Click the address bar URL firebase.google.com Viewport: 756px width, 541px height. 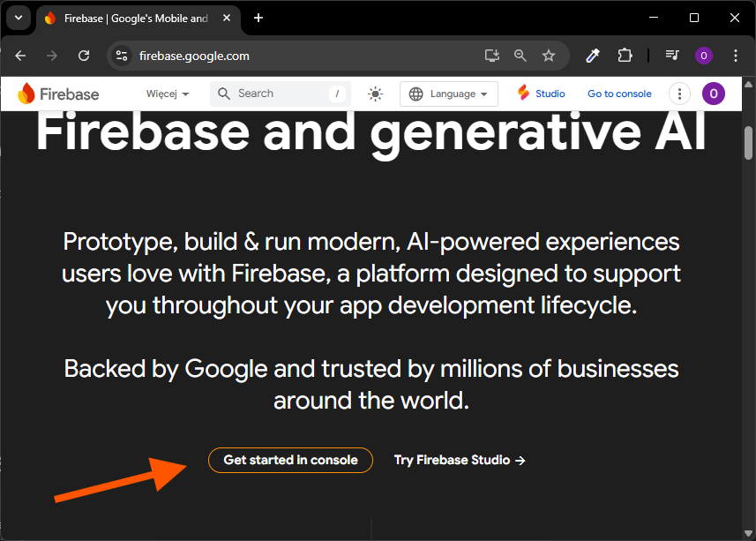pos(194,56)
